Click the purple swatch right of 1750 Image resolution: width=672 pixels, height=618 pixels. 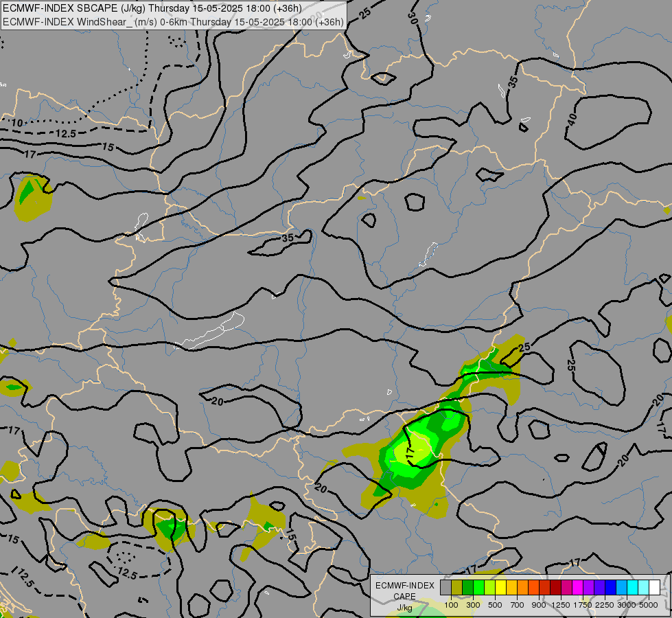(x=588, y=587)
